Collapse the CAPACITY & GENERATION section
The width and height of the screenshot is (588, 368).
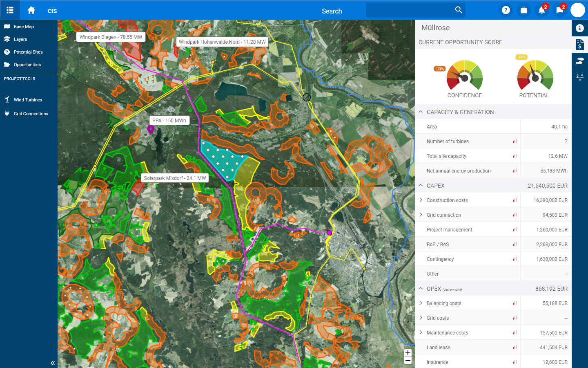point(421,112)
